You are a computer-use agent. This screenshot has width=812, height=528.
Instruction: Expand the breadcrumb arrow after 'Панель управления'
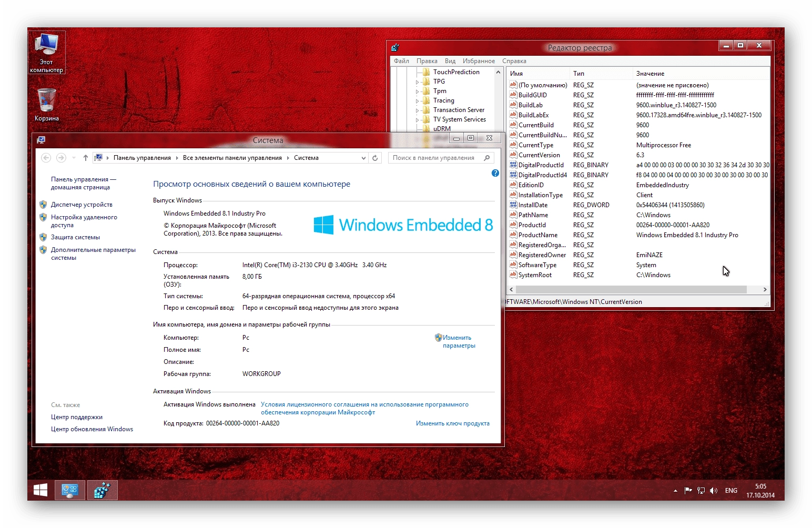(177, 158)
